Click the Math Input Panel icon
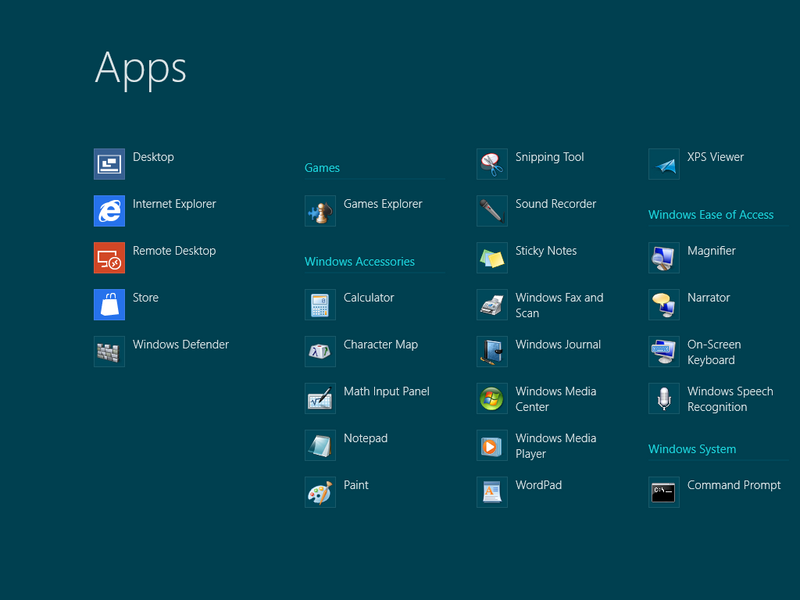The width and height of the screenshot is (800, 600). tap(320, 399)
